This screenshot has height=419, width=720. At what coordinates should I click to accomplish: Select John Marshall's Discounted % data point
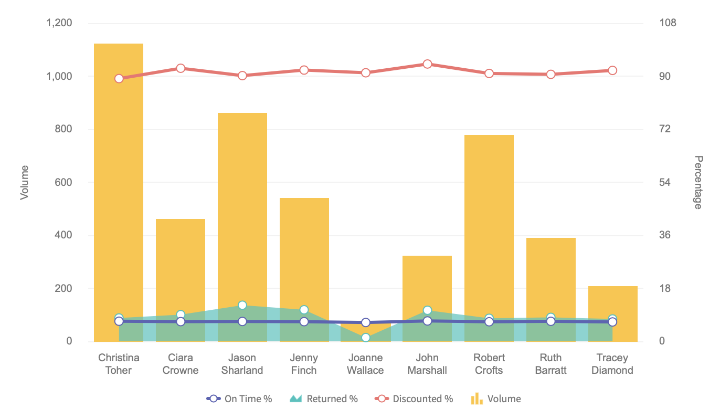pyautogui.click(x=427, y=64)
